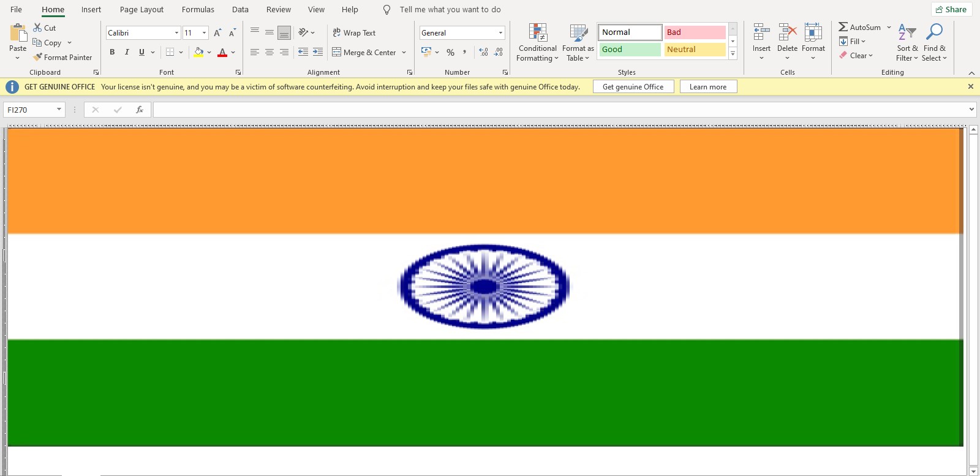Apply red Font Color A
The image size is (980, 476).
pyautogui.click(x=222, y=52)
